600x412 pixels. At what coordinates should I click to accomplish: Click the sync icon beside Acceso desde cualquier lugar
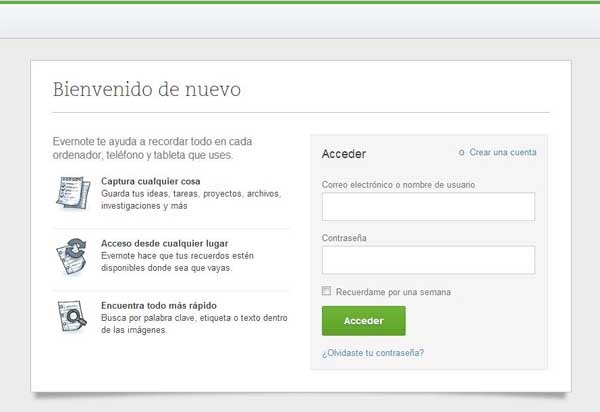[72, 257]
